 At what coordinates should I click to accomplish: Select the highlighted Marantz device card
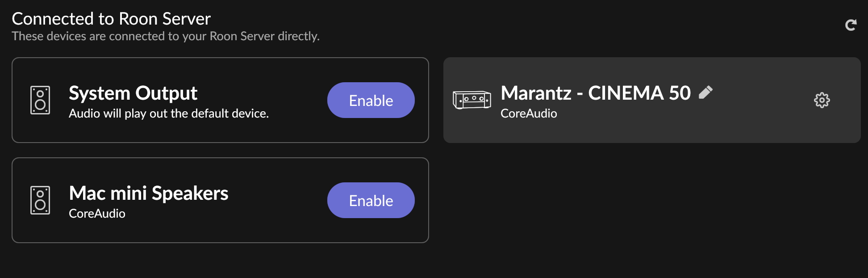[652, 100]
